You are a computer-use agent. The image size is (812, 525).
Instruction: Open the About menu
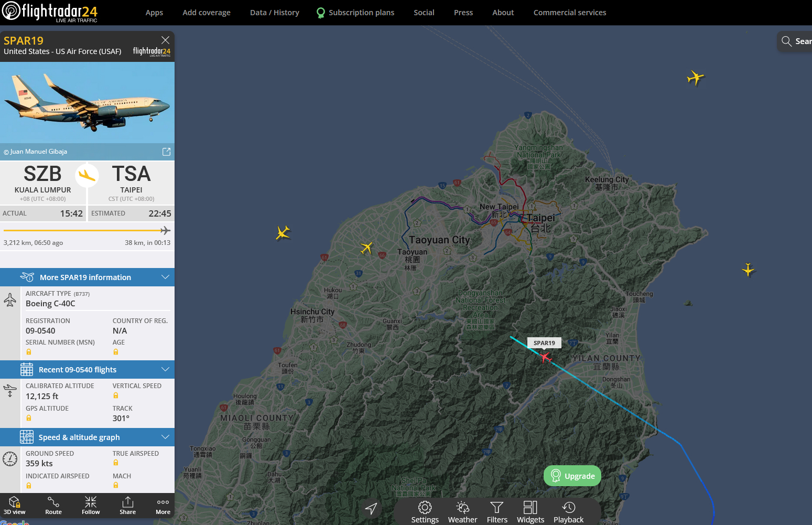pos(503,13)
